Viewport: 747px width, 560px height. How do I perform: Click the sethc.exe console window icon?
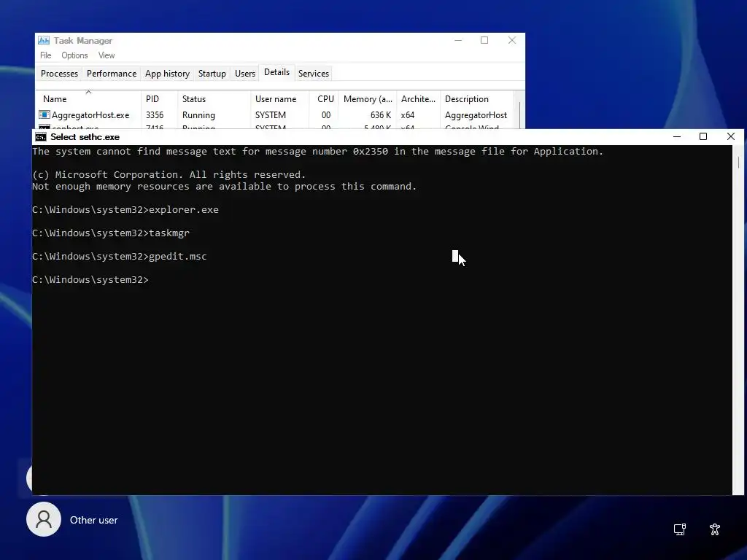pyautogui.click(x=41, y=137)
